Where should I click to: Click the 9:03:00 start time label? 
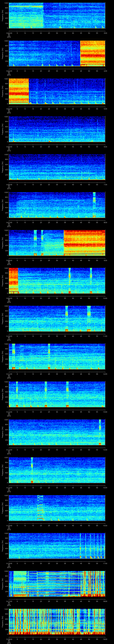[9, 71]
